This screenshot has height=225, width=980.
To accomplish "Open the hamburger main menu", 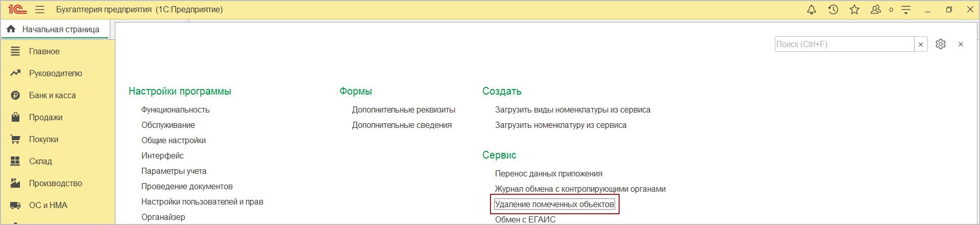I will click(40, 10).
